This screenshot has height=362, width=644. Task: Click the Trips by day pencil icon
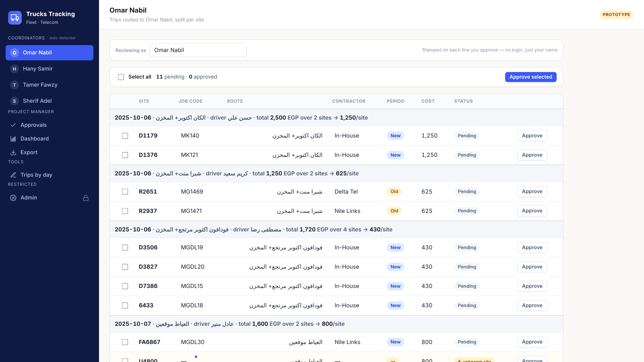[x=13, y=175]
